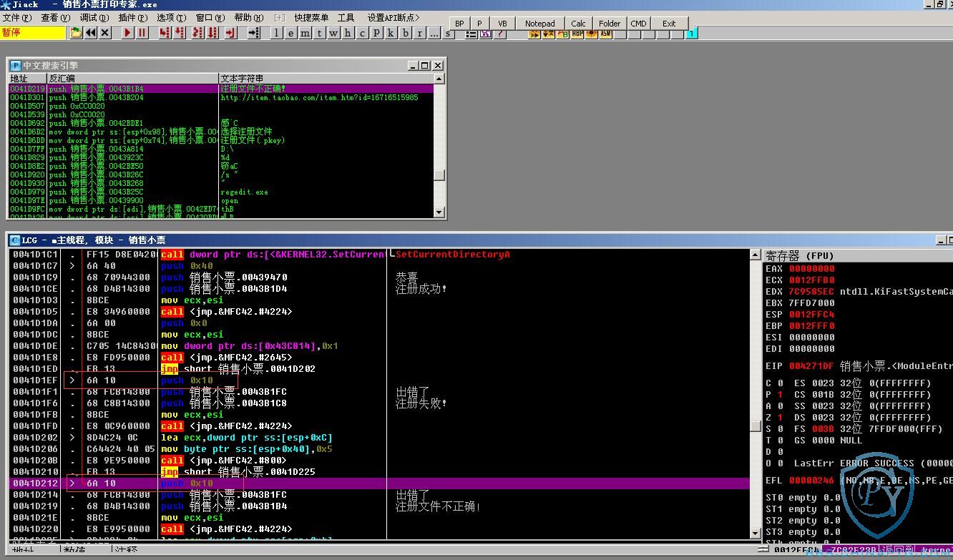Click the Step Over toolbar icon
Image resolution: width=953 pixels, height=560 pixels.
(180, 33)
